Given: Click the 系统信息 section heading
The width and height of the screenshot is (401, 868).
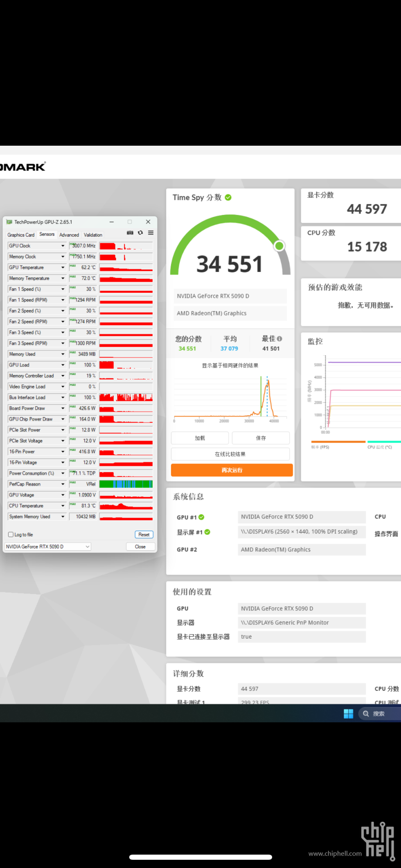Looking at the screenshot, I should tap(188, 497).
